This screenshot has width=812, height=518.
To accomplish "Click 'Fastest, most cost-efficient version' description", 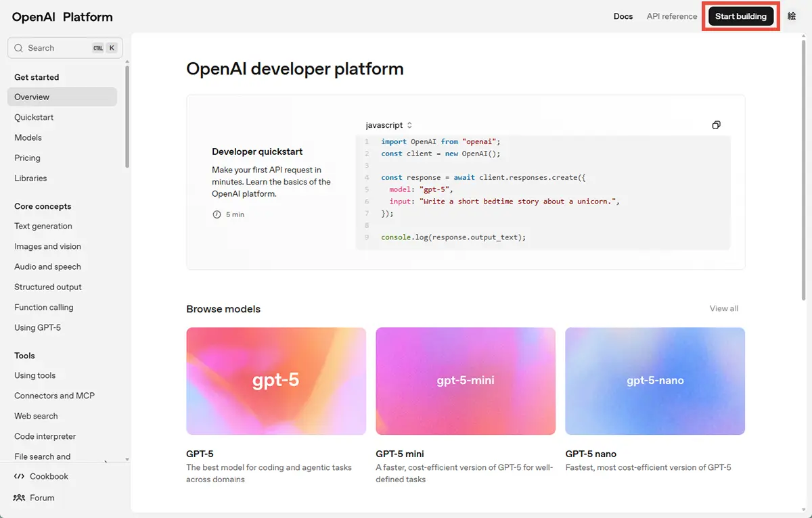I will tap(648, 467).
